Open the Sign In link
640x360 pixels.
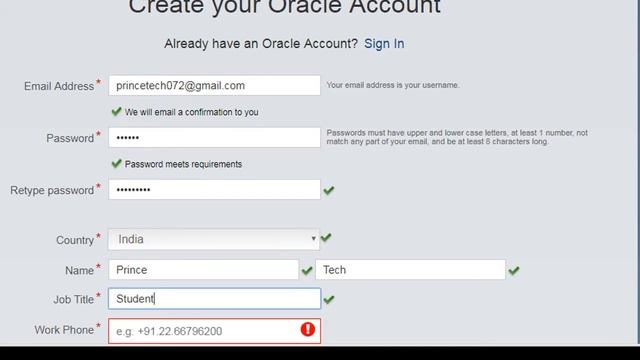coord(384,44)
